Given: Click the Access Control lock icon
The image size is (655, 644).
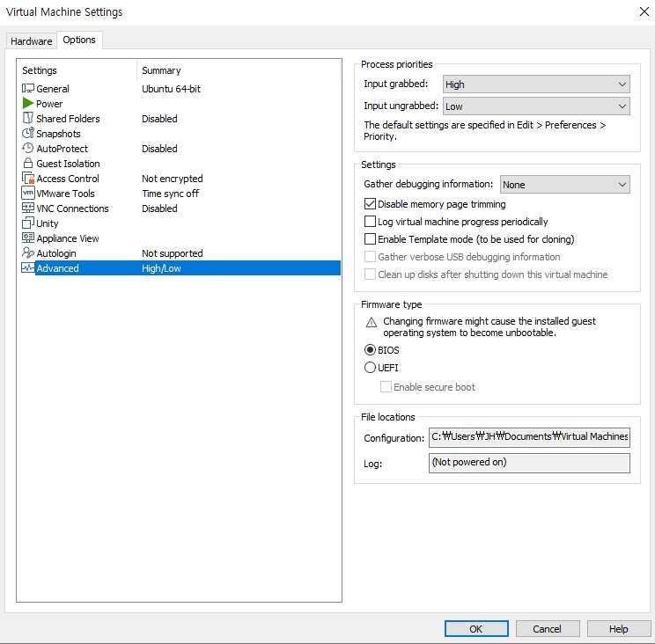Looking at the screenshot, I should (x=27, y=179).
